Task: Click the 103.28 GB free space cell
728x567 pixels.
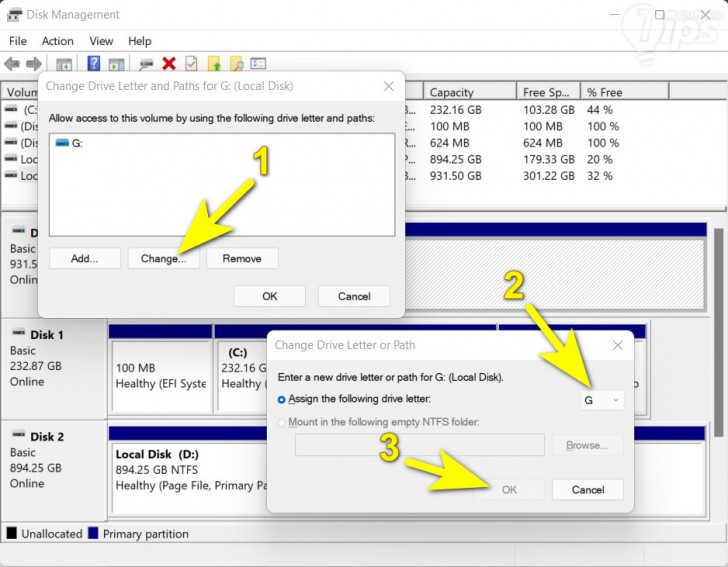Action: pyautogui.click(x=549, y=110)
